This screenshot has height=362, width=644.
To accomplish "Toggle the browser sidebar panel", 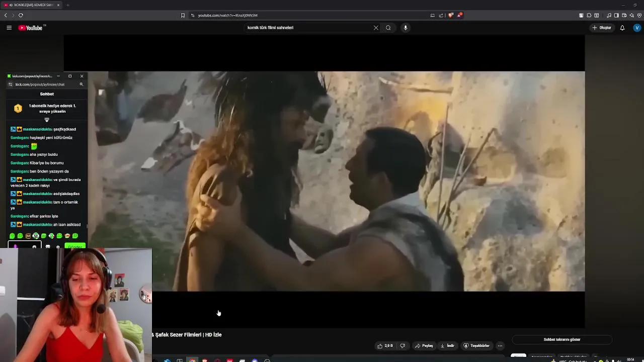I will click(616, 15).
